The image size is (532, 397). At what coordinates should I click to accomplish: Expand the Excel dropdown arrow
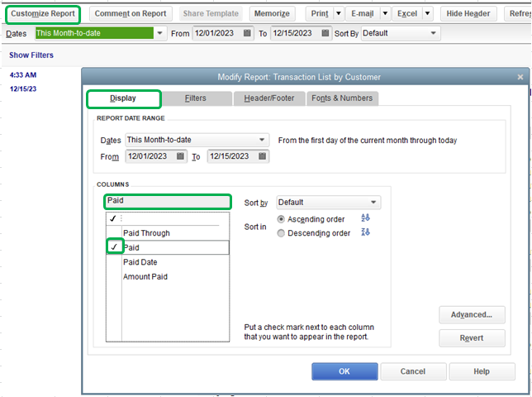tap(428, 14)
